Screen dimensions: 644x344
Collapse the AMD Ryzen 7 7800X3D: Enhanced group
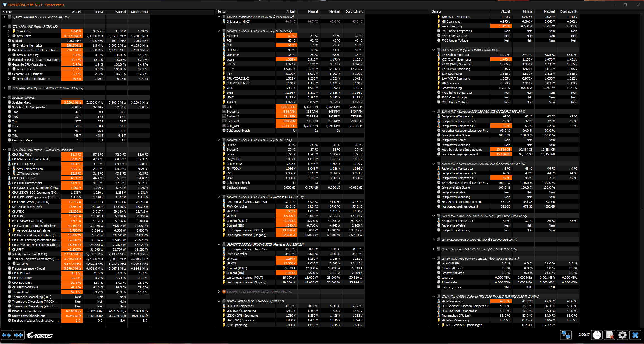point(4,150)
